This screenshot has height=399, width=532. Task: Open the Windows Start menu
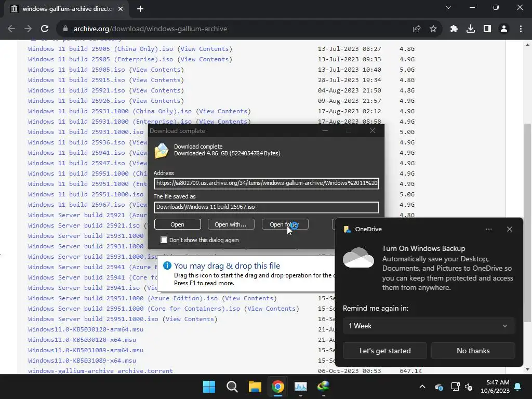tap(209, 387)
